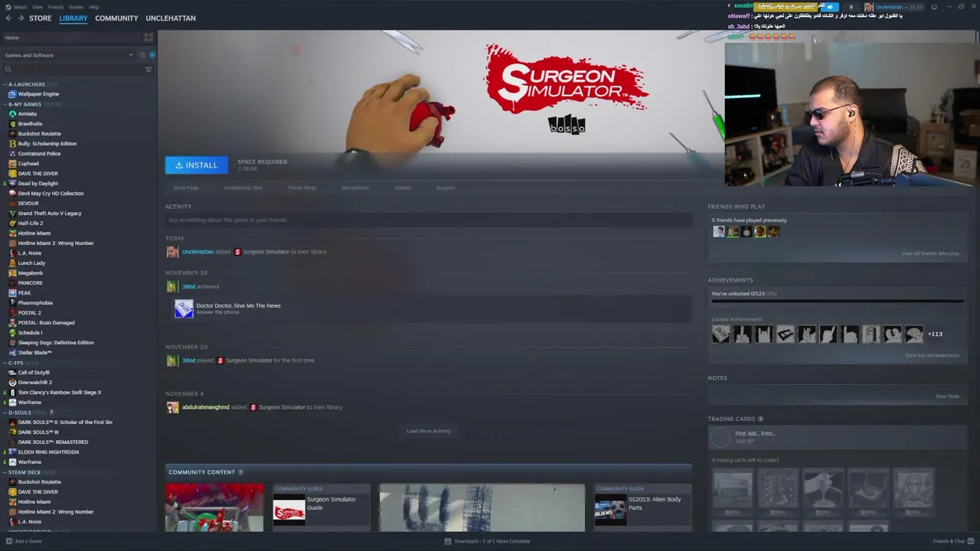Screen dimensions: 980x551
Task: Open the Friends menu
Action: 56,7
